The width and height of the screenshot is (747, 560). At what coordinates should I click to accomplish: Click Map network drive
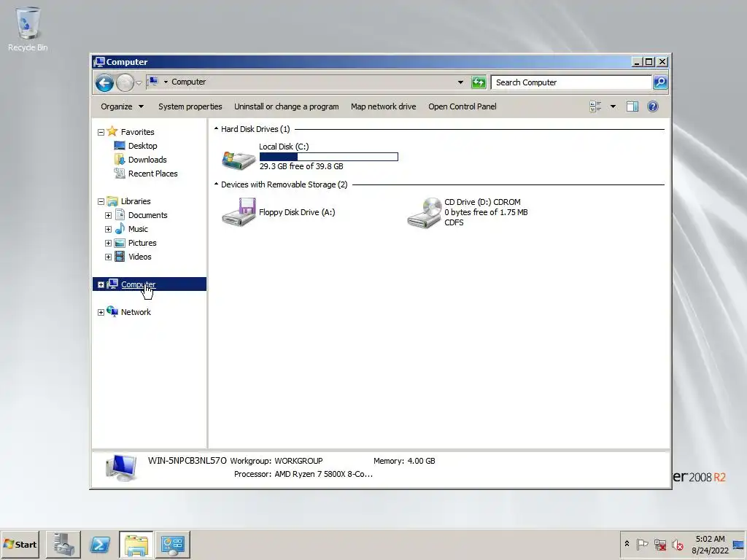(x=384, y=106)
